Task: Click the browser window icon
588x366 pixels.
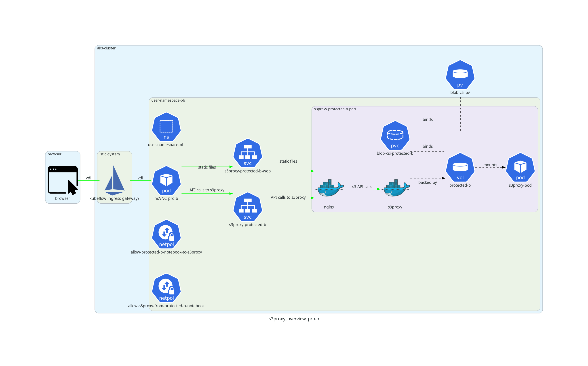Action: tap(63, 180)
